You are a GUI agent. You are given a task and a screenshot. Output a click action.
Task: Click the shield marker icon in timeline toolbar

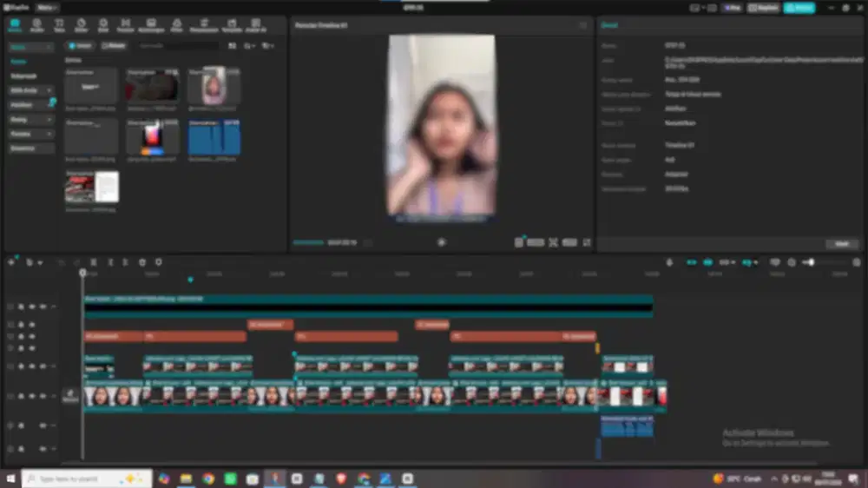coord(158,262)
